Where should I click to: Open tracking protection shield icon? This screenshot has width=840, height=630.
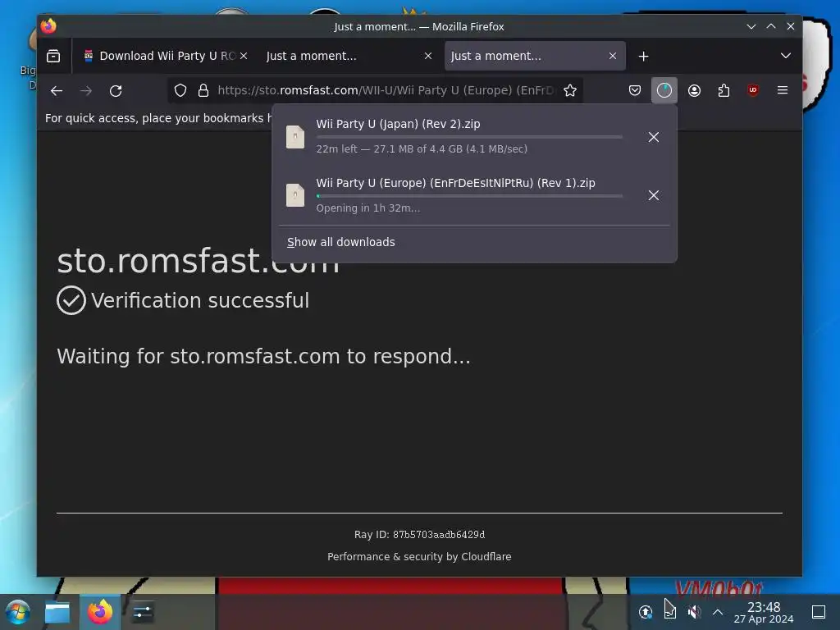click(x=180, y=90)
